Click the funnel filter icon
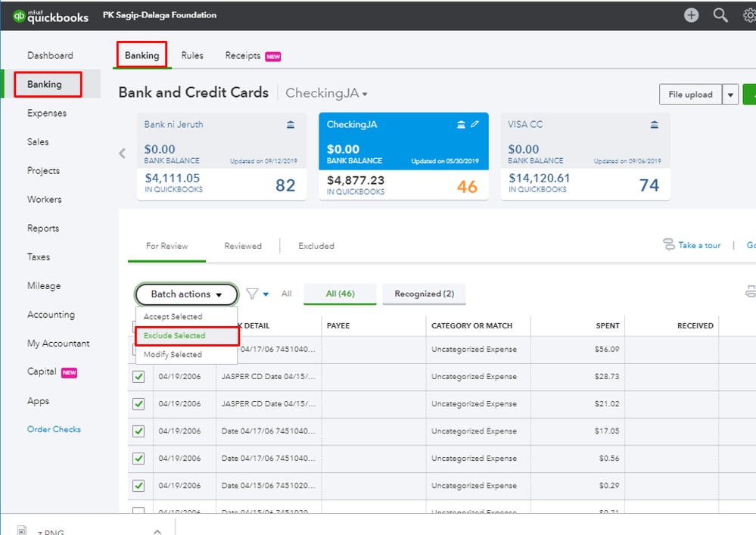 point(253,294)
